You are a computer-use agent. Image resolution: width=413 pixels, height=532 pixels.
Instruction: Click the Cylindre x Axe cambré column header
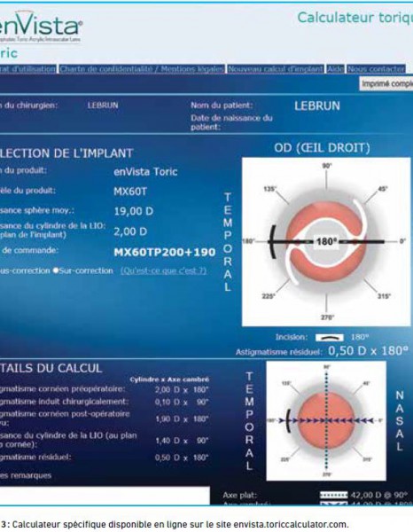(169, 379)
